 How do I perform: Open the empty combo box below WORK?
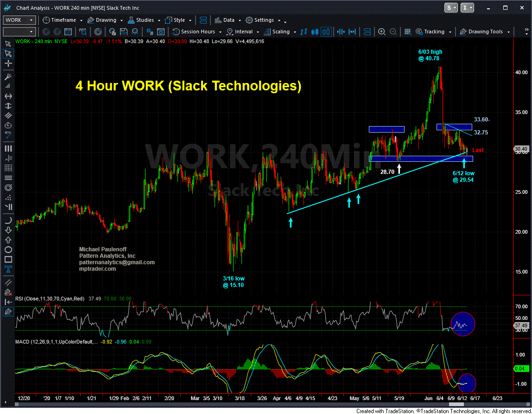(x=19, y=32)
